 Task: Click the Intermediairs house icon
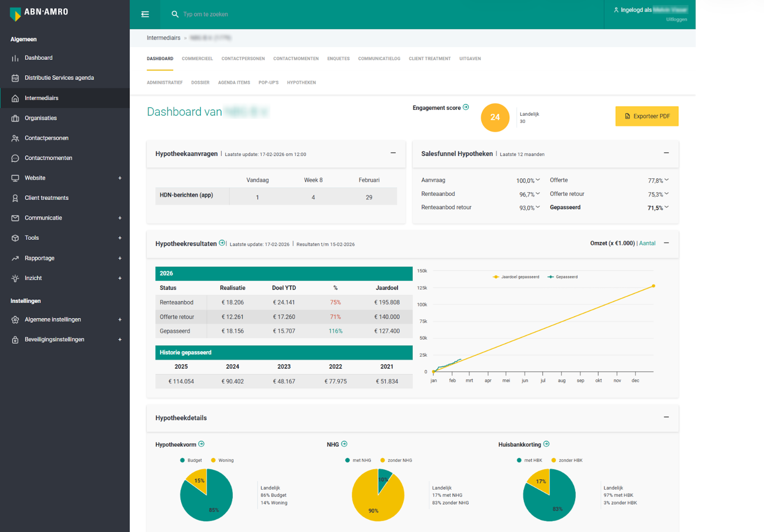tap(15, 98)
